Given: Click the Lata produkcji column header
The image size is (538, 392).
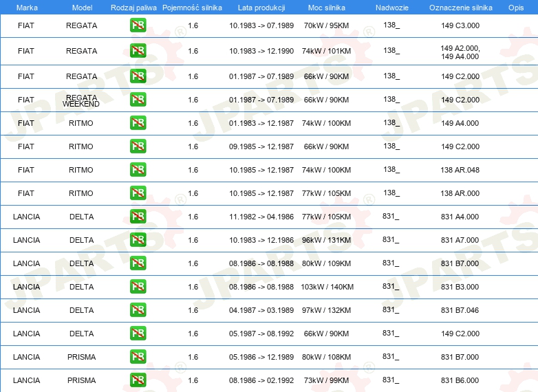Looking at the screenshot, I should pyautogui.click(x=261, y=8).
